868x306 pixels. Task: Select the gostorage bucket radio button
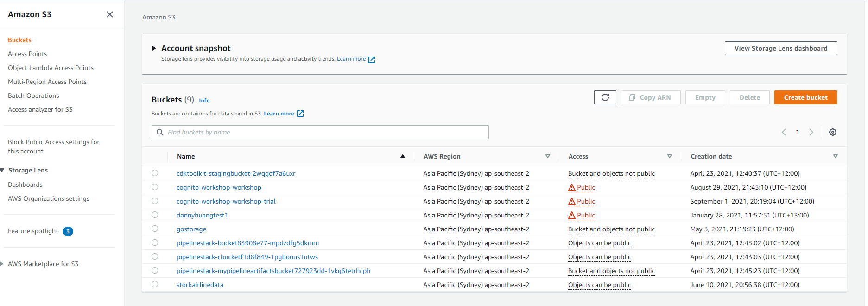[155, 229]
